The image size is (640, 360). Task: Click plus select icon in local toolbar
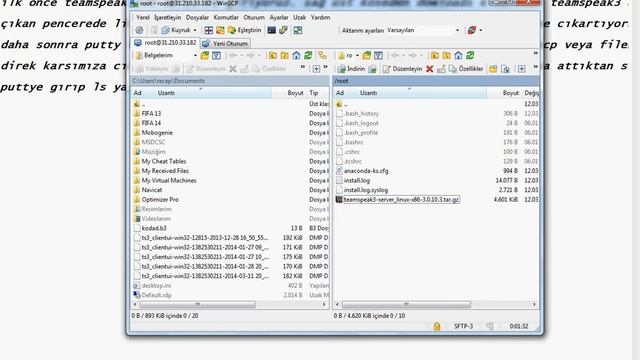[x=316, y=69]
